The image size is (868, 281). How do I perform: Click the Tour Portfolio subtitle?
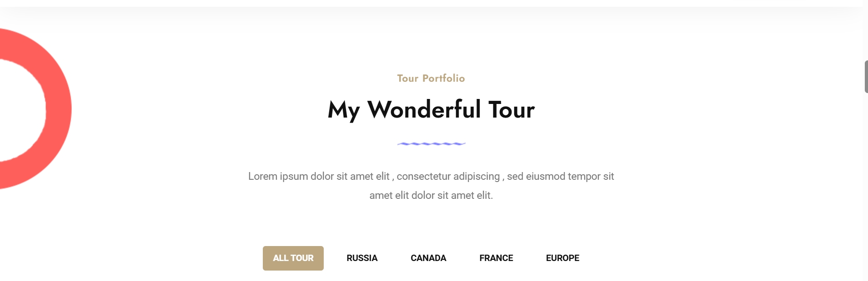(x=431, y=78)
